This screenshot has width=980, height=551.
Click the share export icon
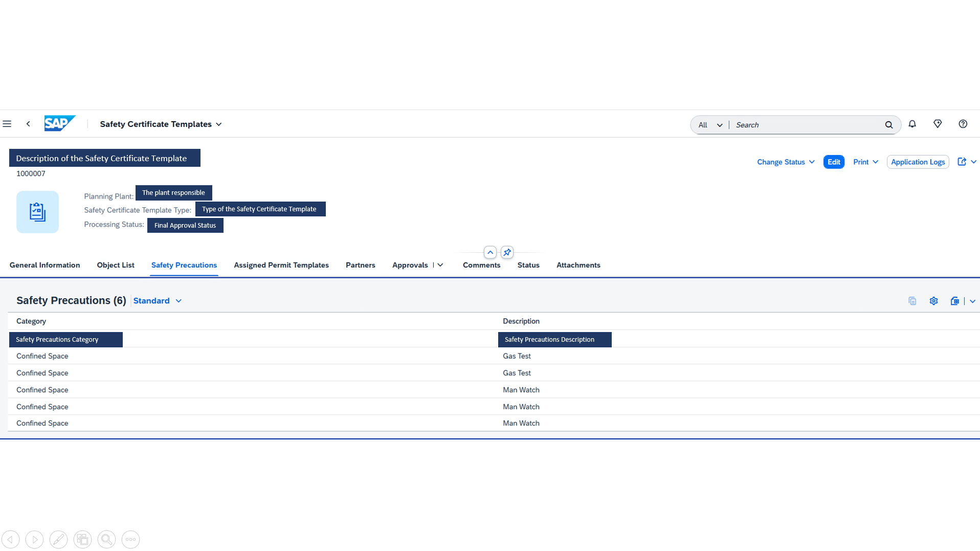(962, 162)
